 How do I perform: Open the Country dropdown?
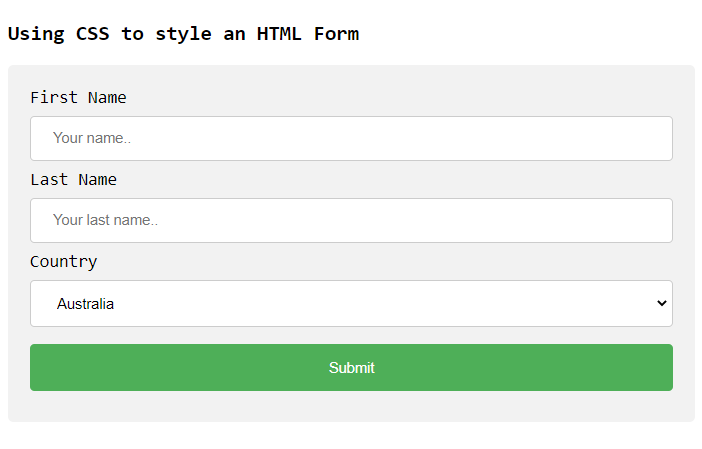point(351,303)
